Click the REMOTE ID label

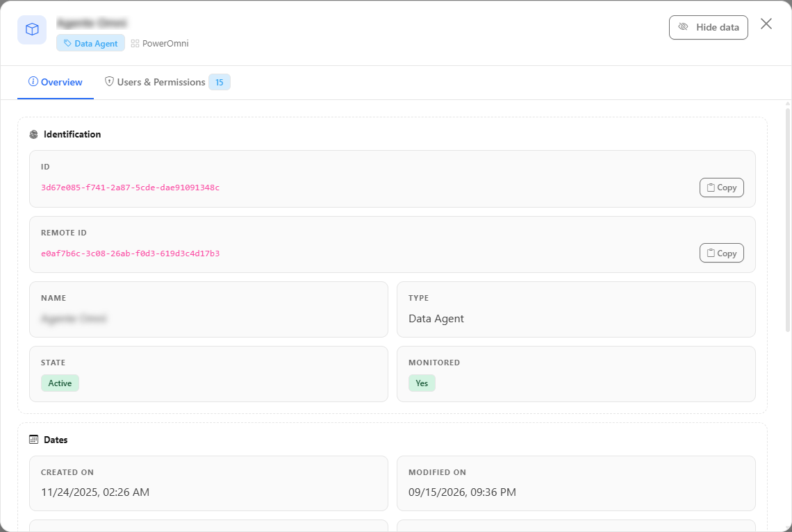point(64,233)
